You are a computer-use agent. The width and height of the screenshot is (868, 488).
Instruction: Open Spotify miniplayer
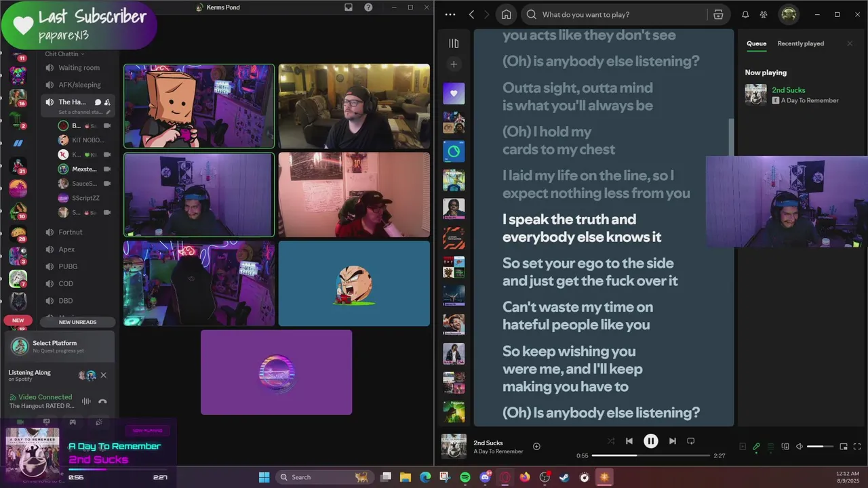click(844, 447)
